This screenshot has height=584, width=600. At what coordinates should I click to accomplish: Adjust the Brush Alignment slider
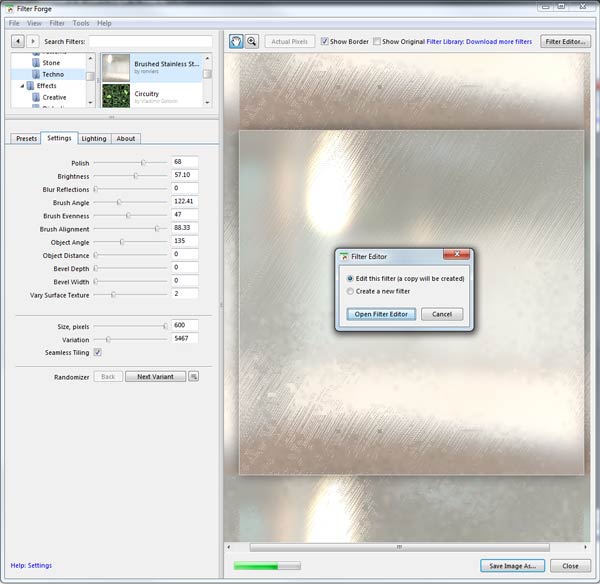157,228
